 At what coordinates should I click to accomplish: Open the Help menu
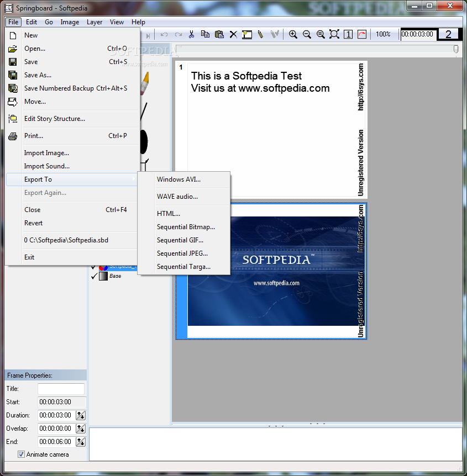coord(138,22)
